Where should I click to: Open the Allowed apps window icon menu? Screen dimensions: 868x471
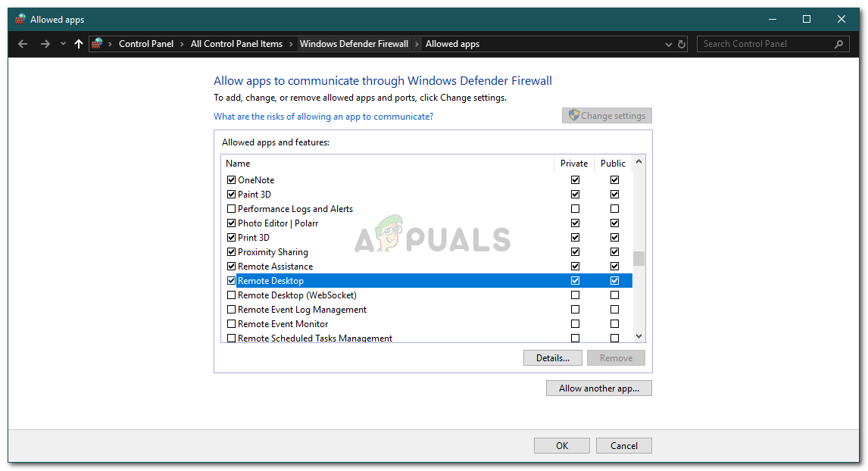point(20,20)
